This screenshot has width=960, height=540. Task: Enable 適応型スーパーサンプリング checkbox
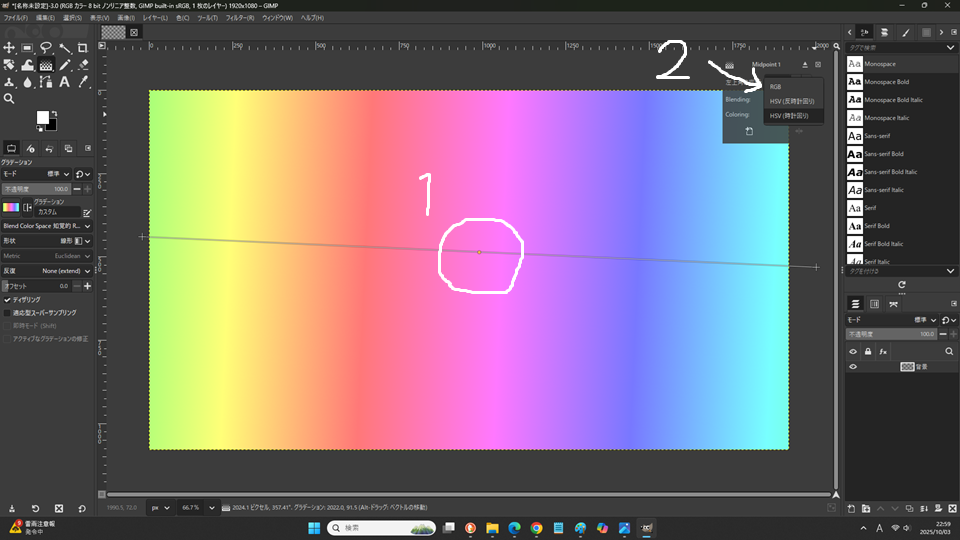click(x=9, y=312)
